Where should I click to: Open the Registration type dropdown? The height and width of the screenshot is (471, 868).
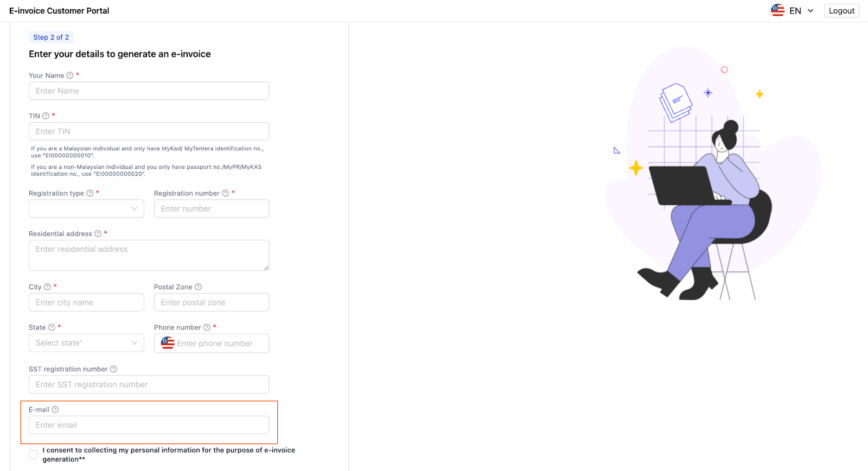tap(86, 209)
